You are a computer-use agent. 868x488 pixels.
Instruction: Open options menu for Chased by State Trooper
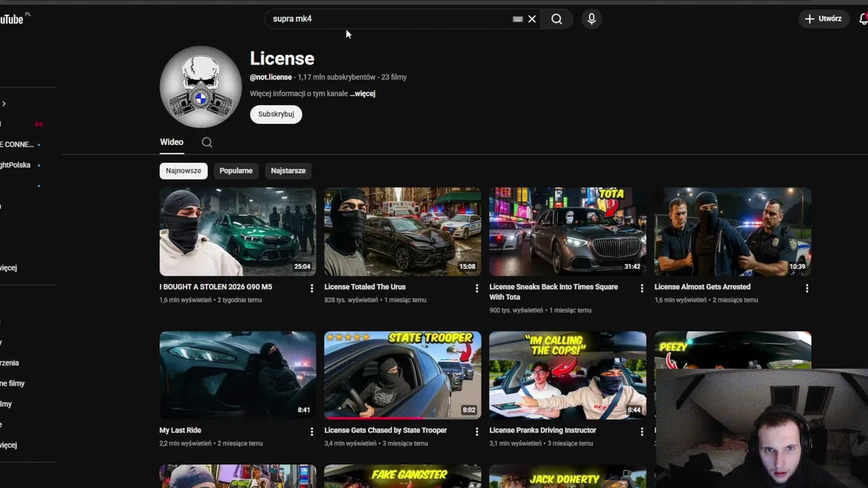click(x=477, y=432)
